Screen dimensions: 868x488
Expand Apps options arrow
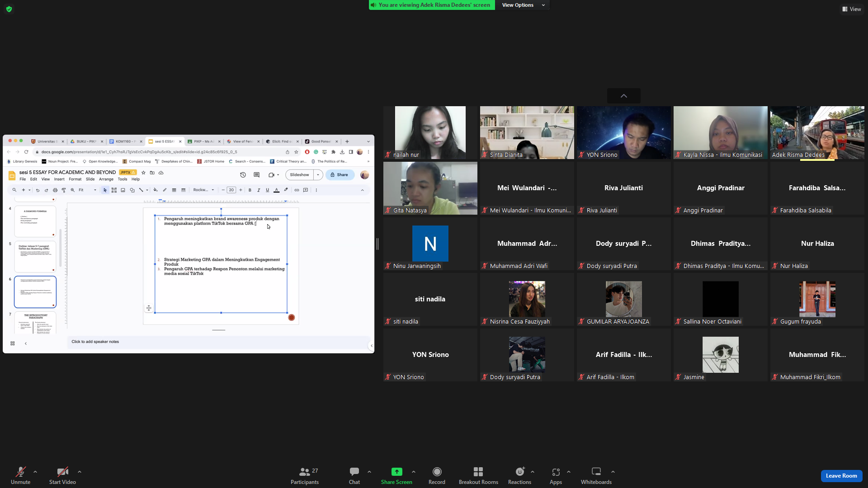click(569, 472)
